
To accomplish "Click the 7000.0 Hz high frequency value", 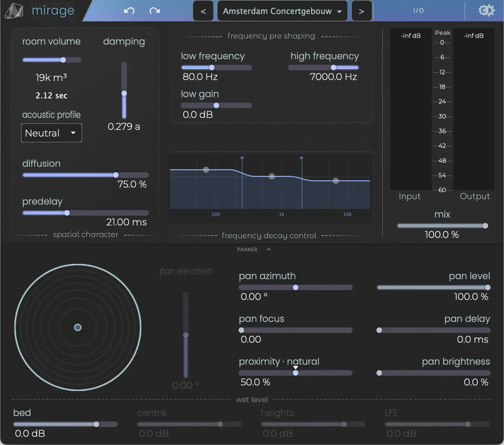I will [x=333, y=77].
